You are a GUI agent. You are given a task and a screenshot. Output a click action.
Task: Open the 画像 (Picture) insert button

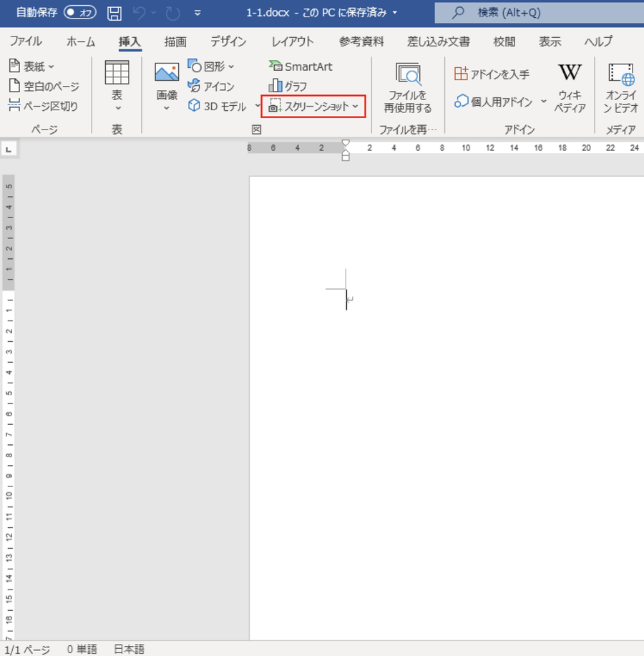167,85
